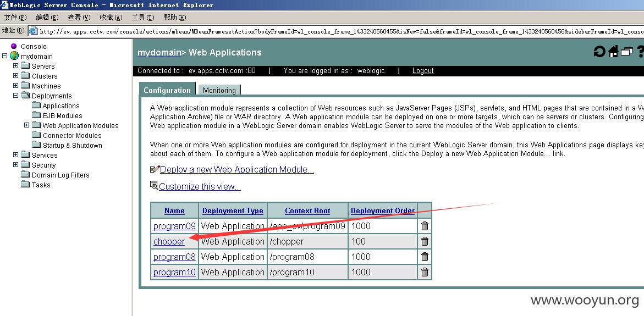Open the program08 application link
The image size is (644, 316).
point(174,257)
